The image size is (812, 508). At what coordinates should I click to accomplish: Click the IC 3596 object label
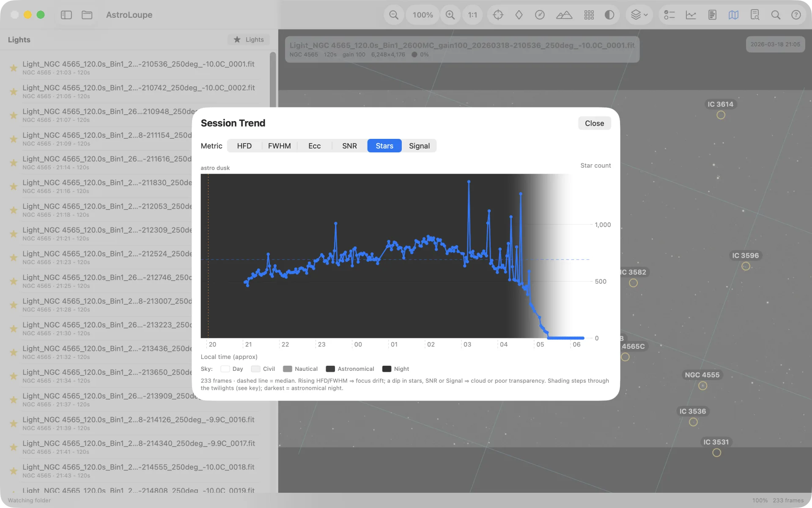(x=745, y=255)
